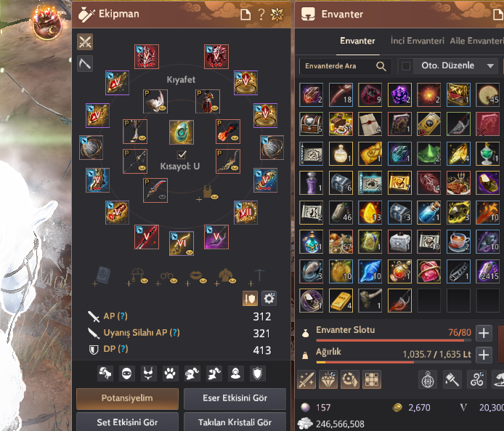Expand the Oto. Düzenle dropdown arrow
This screenshot has width=504, height=431.
tap(490, 66)
